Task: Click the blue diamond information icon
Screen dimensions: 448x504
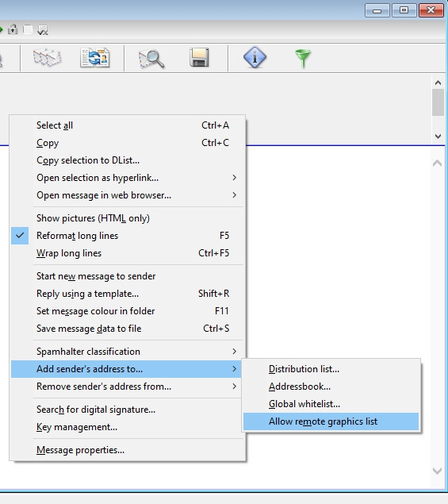Action: 255,58
